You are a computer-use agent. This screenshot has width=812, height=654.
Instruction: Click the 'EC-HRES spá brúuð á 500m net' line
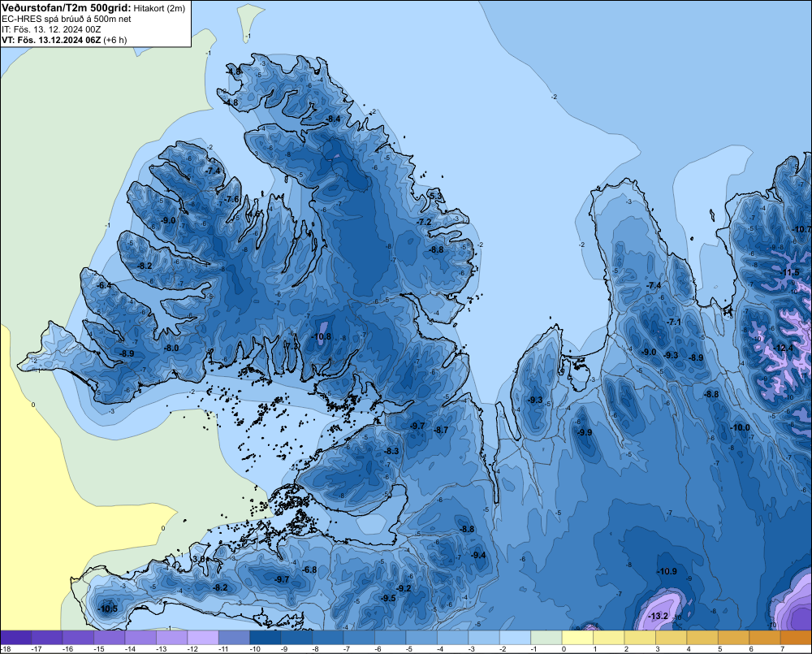(67, 19)
